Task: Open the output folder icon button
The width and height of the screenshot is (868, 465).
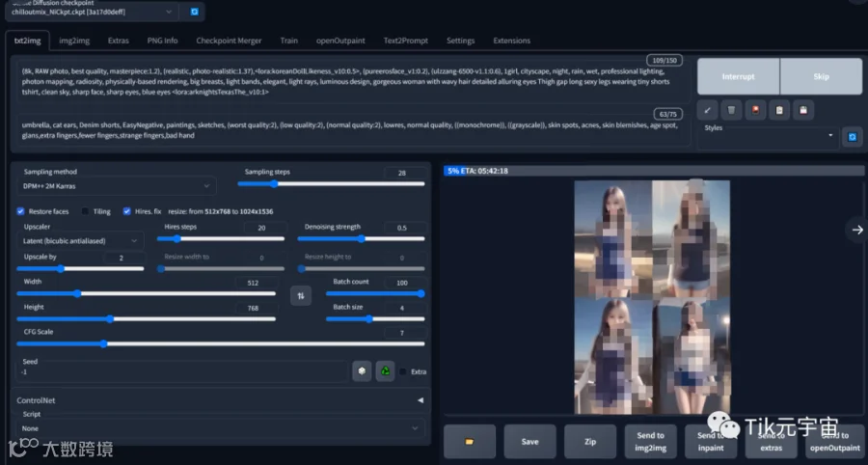Action: (x=470, y=441)
